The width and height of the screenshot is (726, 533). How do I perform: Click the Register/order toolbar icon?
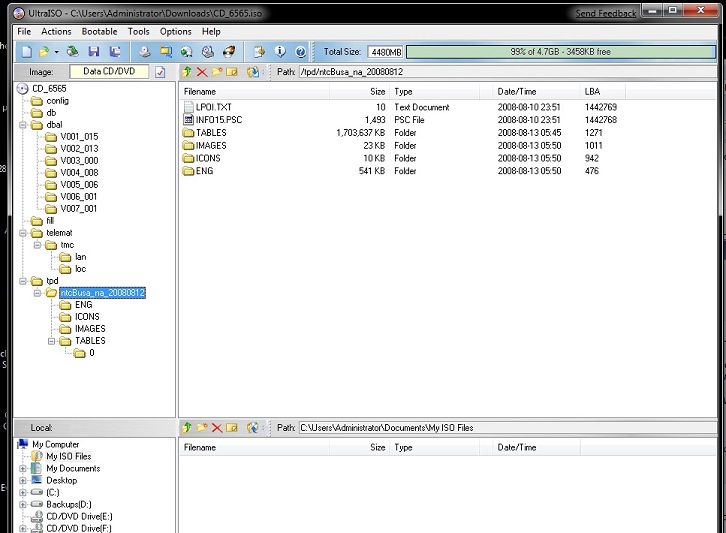(259, 51)
